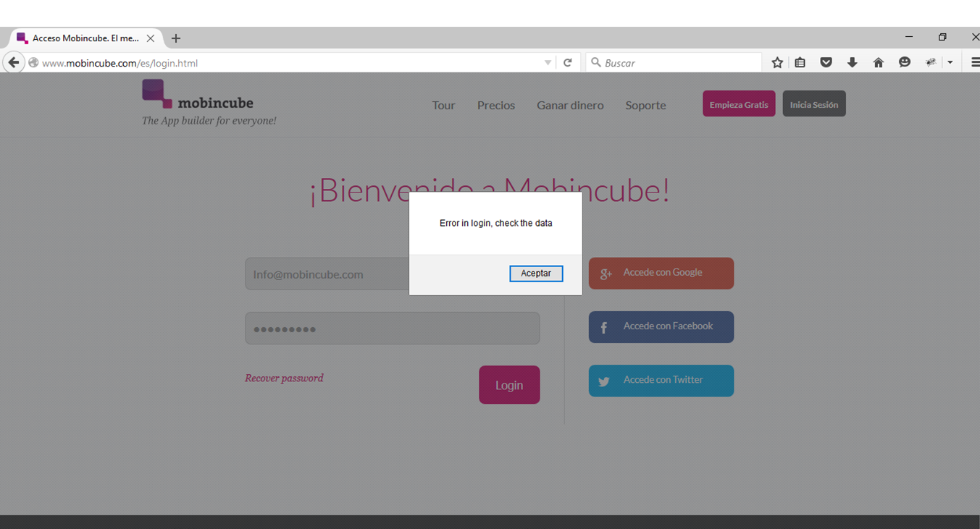The width and height of the screenshot is (980, 529).
Task: Open the Ganar dinero menu item
Action: 570,105
